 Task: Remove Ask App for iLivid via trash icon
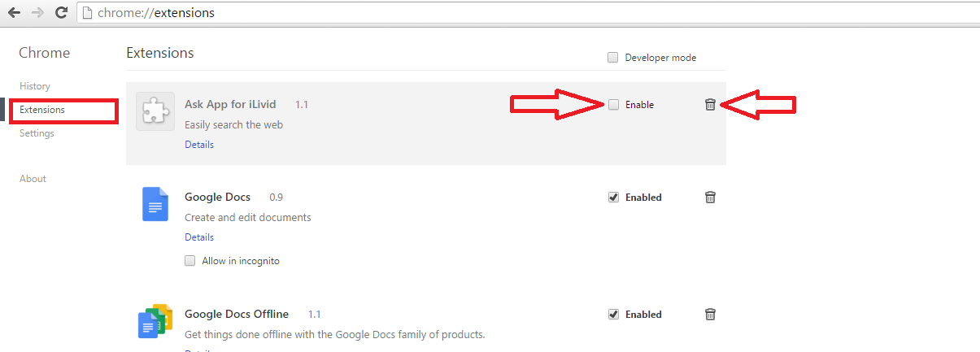pos(710,104)
